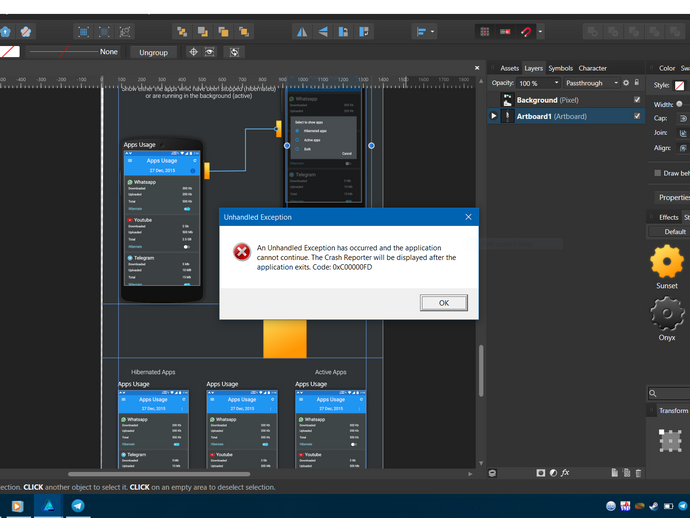Image resolution: width=690 pixels, height=518 pixels.
Task: Rotate selection clockwise icon
Action: click(364, 32)
